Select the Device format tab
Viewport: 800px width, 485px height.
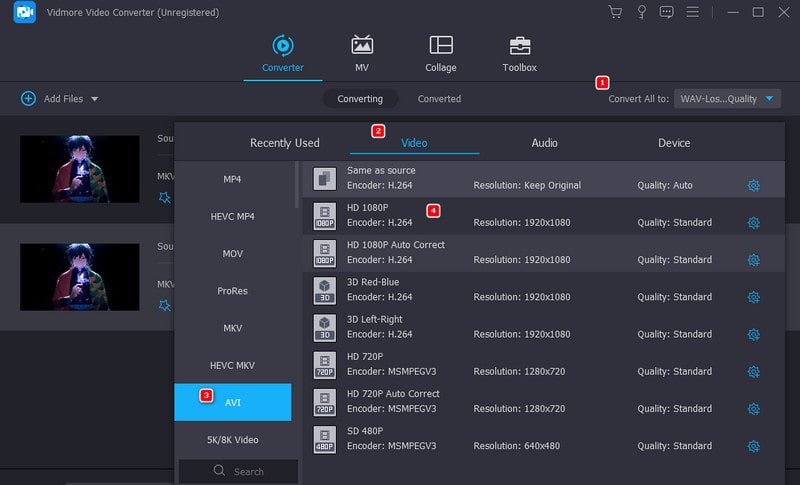[x=674, y=143]
